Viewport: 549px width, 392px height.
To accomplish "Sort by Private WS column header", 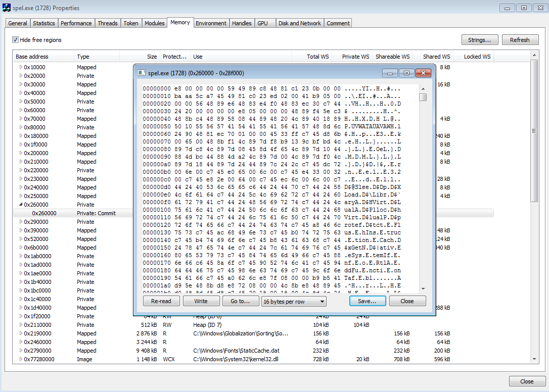I will coord(352,57).
